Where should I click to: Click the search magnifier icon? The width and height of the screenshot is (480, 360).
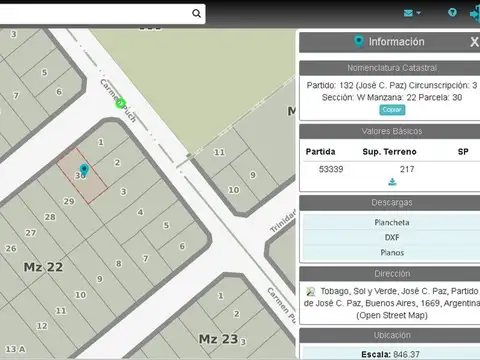(x=196, y=13)
